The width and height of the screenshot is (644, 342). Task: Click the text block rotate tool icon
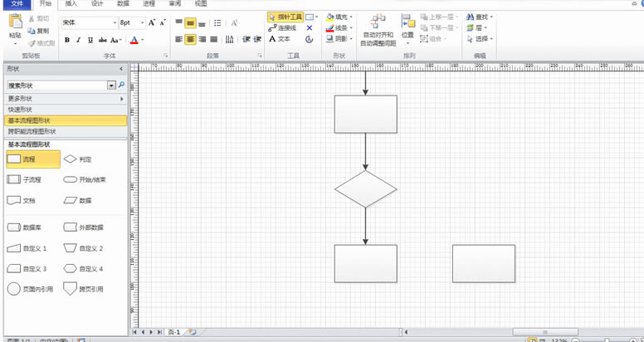click(x=310, y=40)
